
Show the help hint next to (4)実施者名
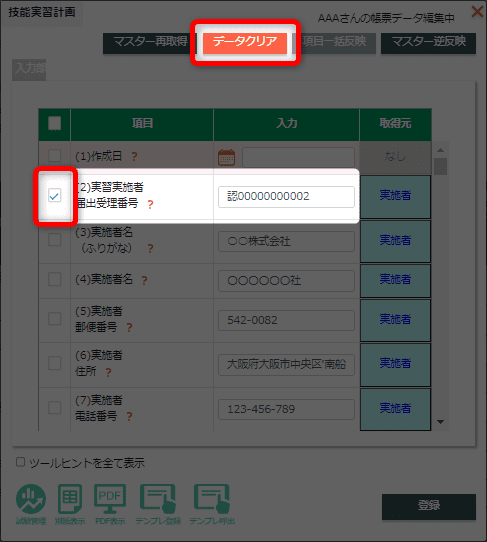tap(144, 280)
